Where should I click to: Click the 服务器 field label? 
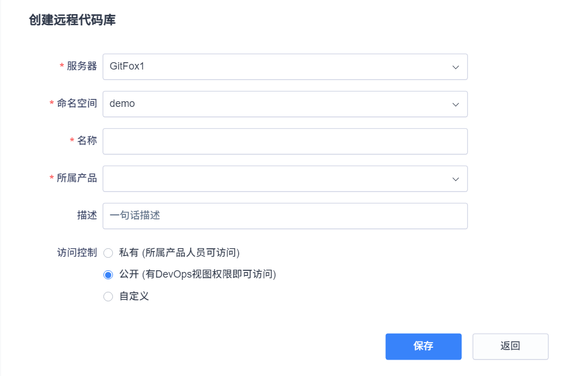(82, 66)
